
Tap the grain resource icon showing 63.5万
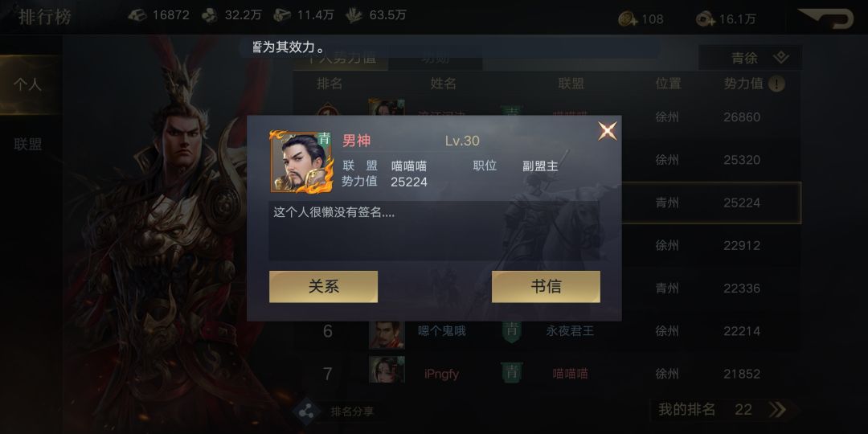(x=354, y=15)
